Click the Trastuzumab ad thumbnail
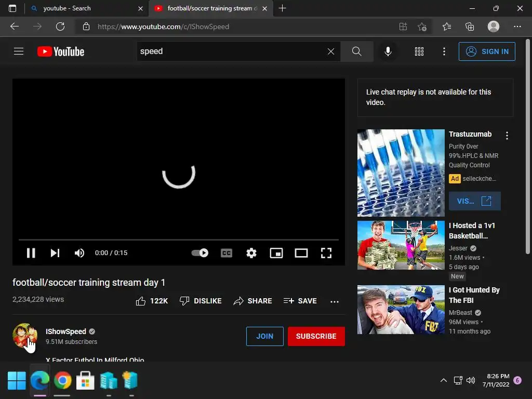532x399 pixels. 401,172
